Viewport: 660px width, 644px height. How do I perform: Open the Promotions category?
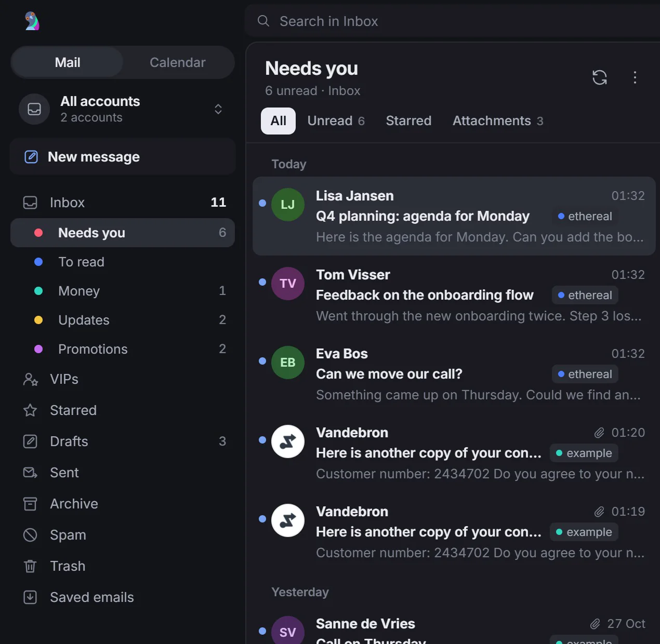123,349
